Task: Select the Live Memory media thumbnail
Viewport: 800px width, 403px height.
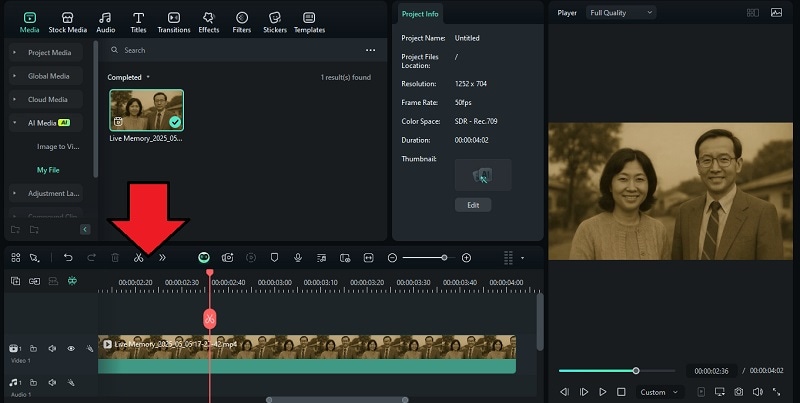Action: click(x=146, y=110)
